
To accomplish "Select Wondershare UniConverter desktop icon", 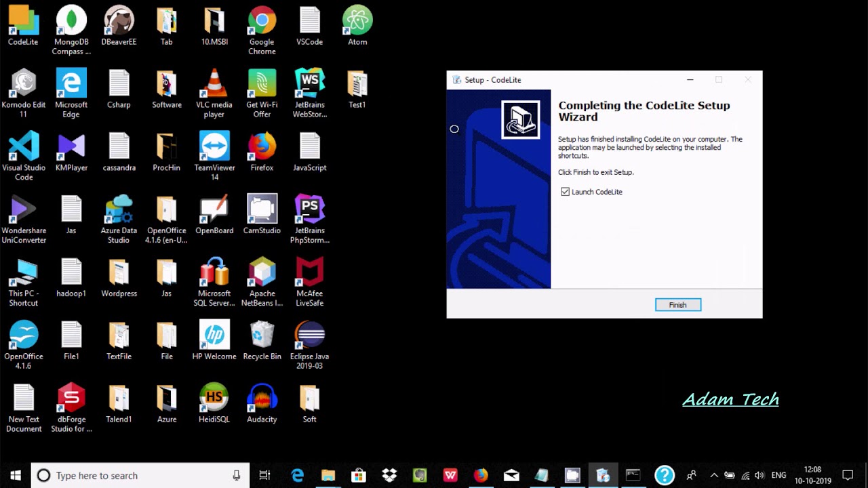I will pyautogui.click(x=23, y=220).
